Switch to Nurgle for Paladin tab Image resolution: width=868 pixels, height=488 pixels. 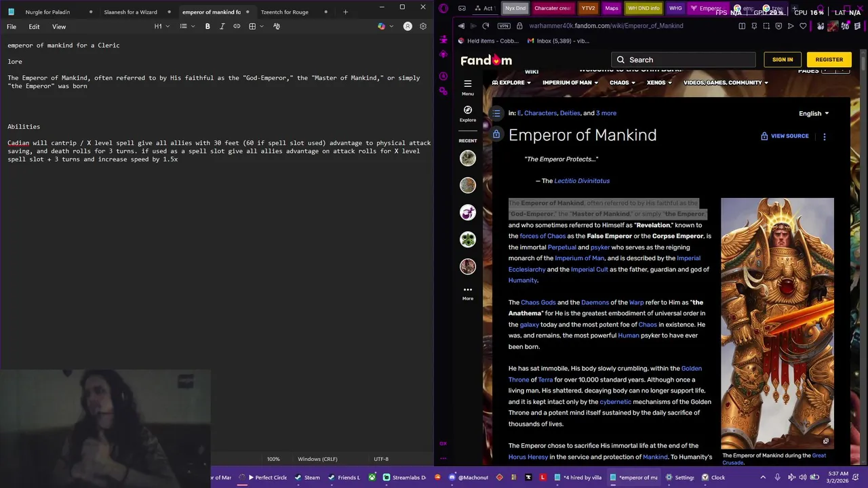pyautogui.click(x=47, y=12)
